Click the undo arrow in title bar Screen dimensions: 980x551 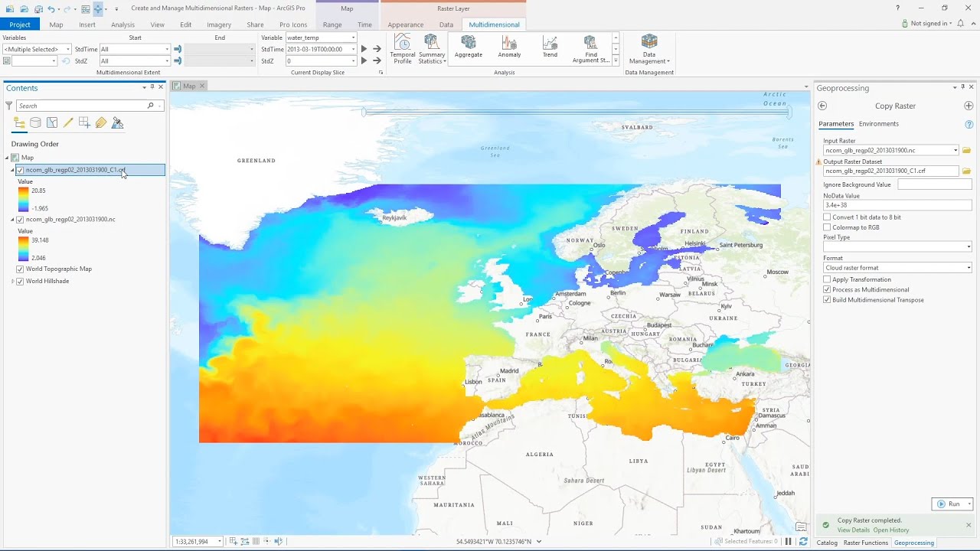[x=51, y=8]
